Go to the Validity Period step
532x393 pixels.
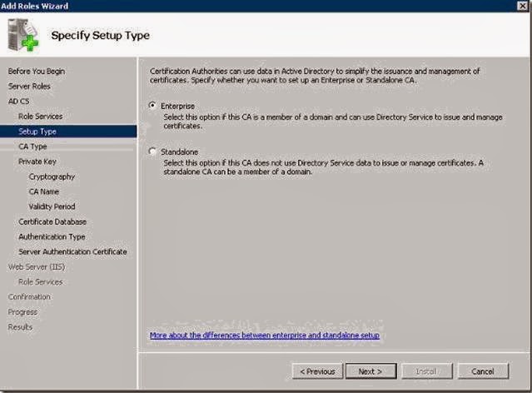(x=52, y=206)
